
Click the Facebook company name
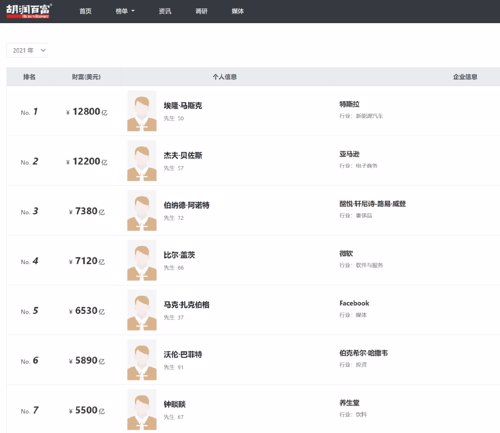(354, 303)
